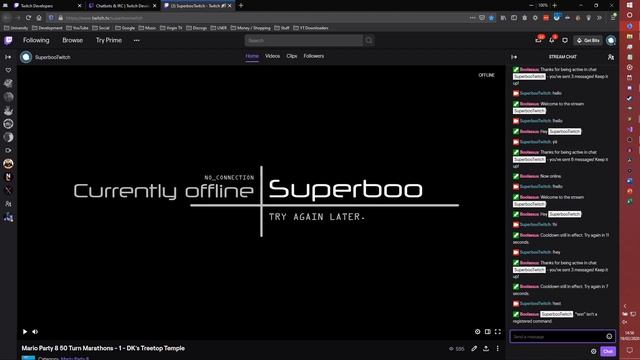This screenshot has width=640, height=360.
Task: Switch to the Home tab
Action: pyautogui.click(x=252, y=56)
